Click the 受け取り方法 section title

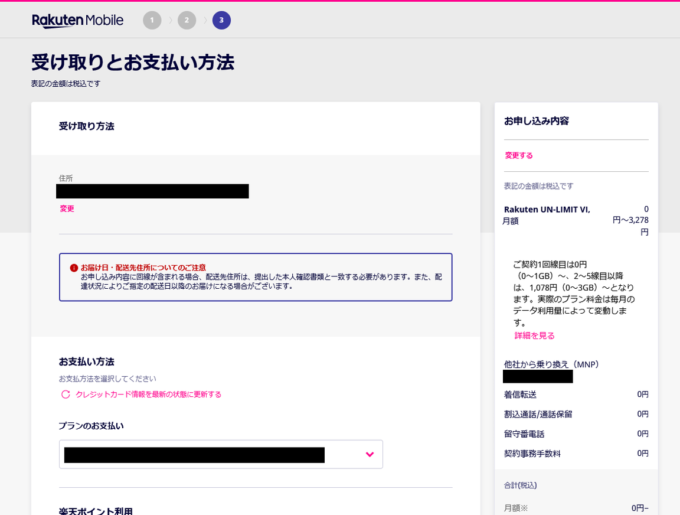point(87,126)
